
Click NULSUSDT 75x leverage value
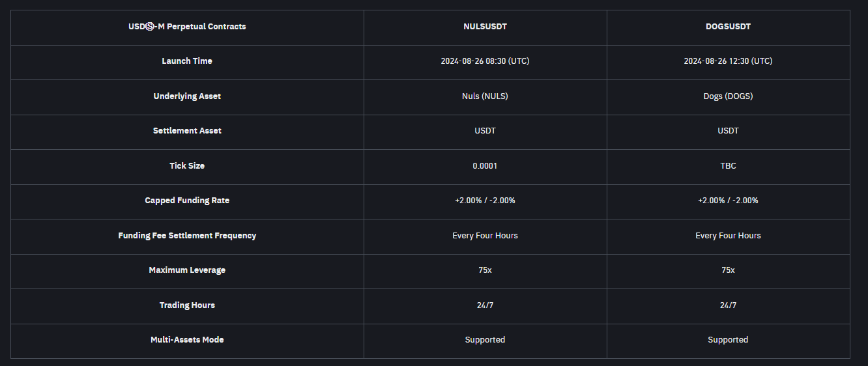[485, 270]
